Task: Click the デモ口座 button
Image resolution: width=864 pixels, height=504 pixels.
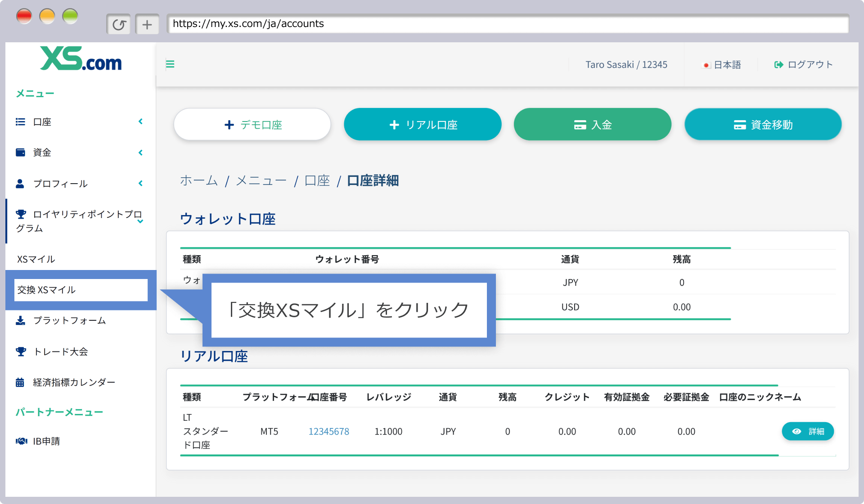Action: tap(252, 125)
